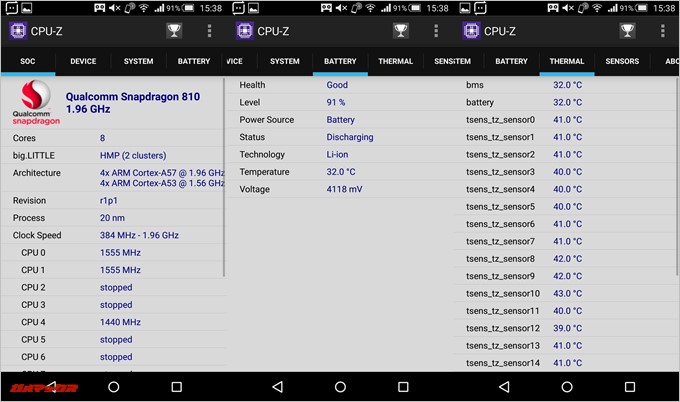Open the overflow menu on the SoC screen
This screenshot has width=680, height=402.
209,31
